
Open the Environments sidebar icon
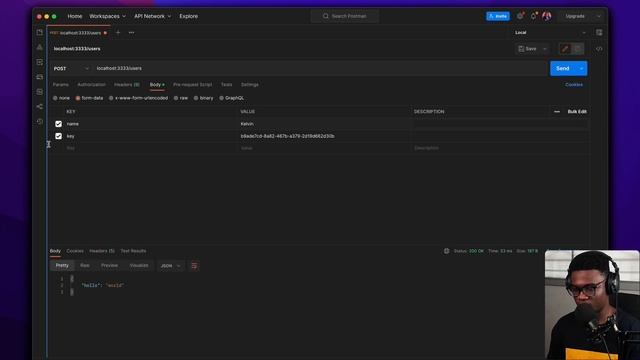40,62
